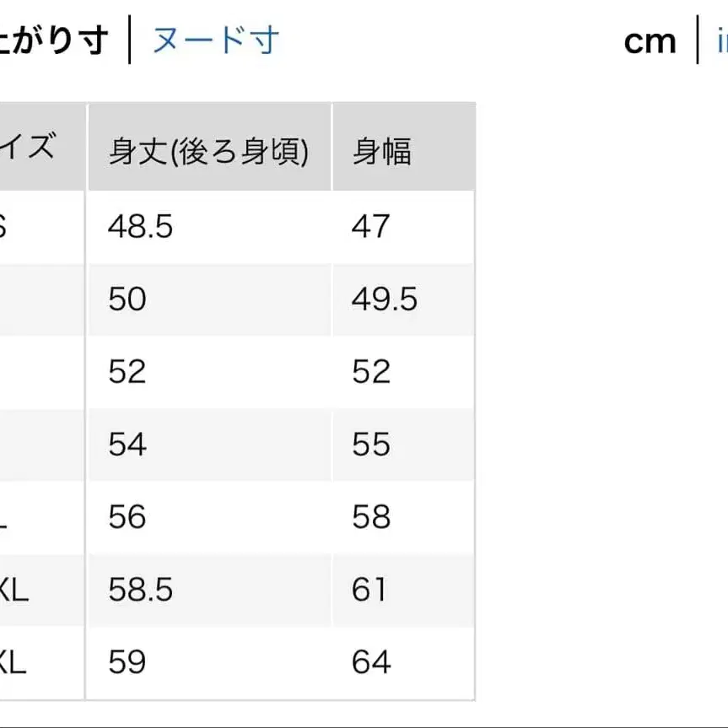728x728 pixels.
Task: Click the 50 body length cell
Action: tap(125, 299)
